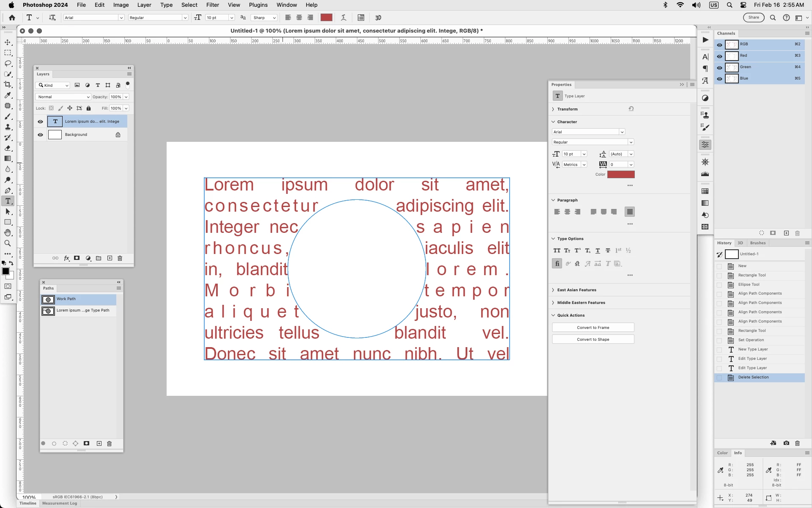Hide the Background layer visibility
This screenshot has width=812, height=508.
tap(40, 135)
